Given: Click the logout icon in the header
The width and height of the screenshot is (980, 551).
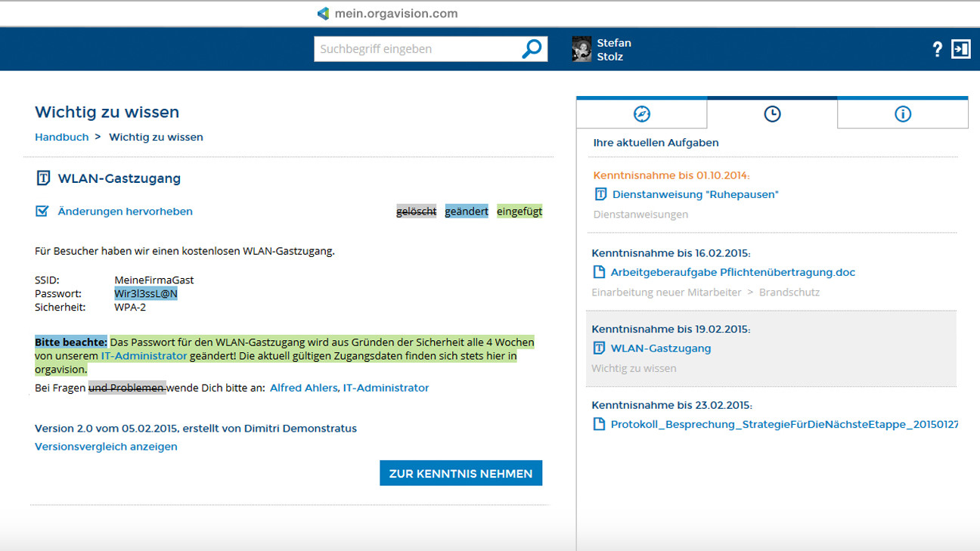Looking at the screenshot, I should [963, 48].
